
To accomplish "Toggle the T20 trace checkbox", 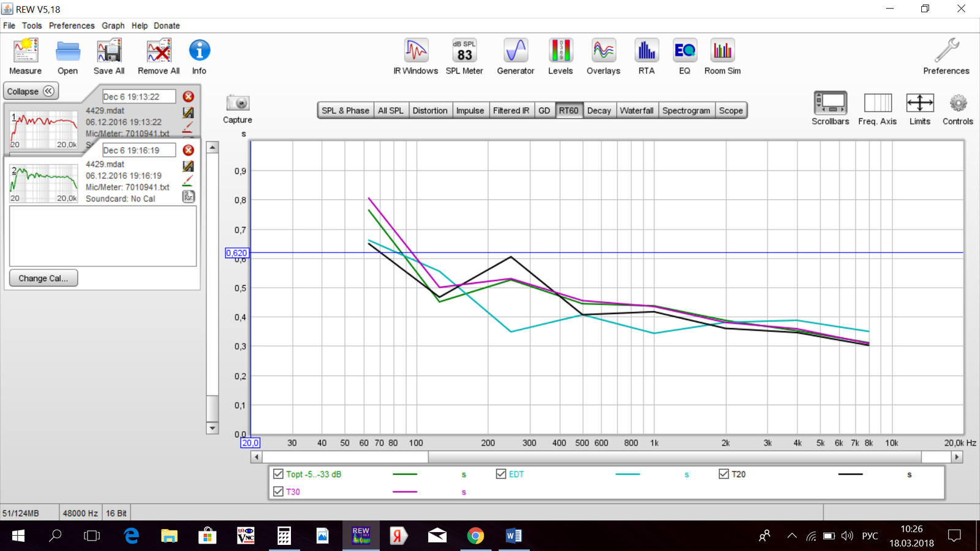I will 723,474.
